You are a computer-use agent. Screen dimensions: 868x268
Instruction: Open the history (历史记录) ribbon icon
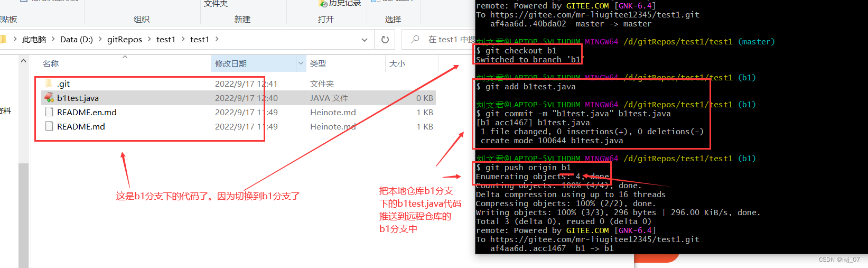pyautogui.click(x=323, y=4)
